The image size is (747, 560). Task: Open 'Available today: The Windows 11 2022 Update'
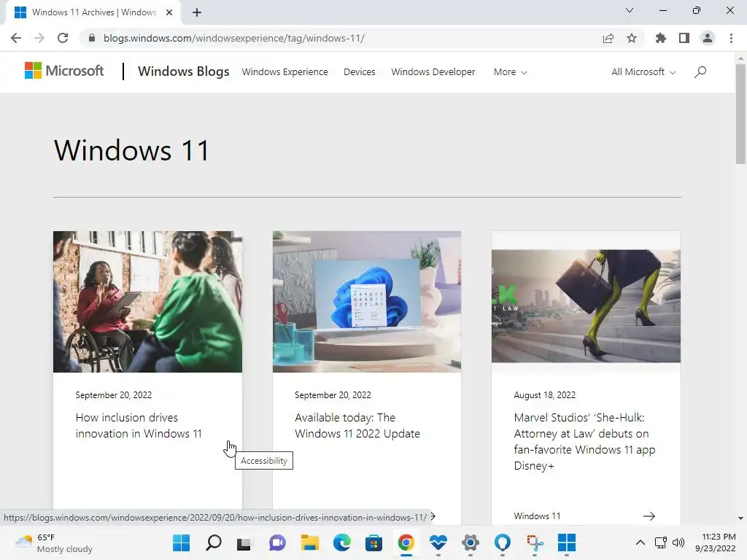[x=357, y=426]
